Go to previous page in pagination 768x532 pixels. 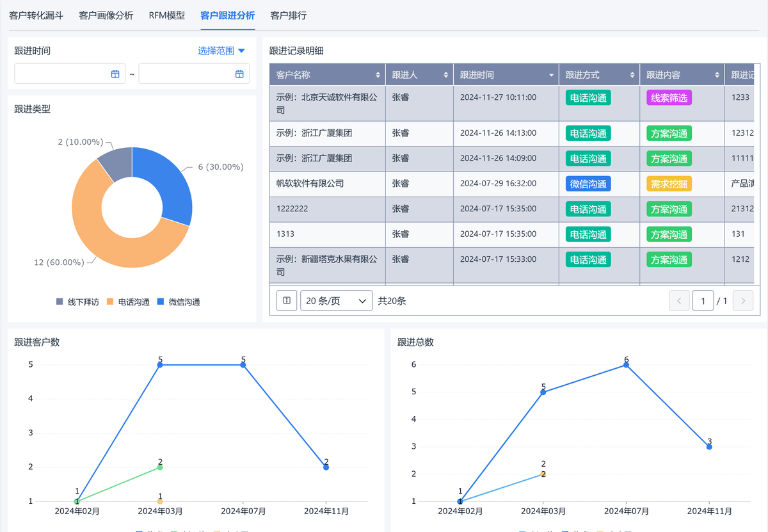click(679, 300)
